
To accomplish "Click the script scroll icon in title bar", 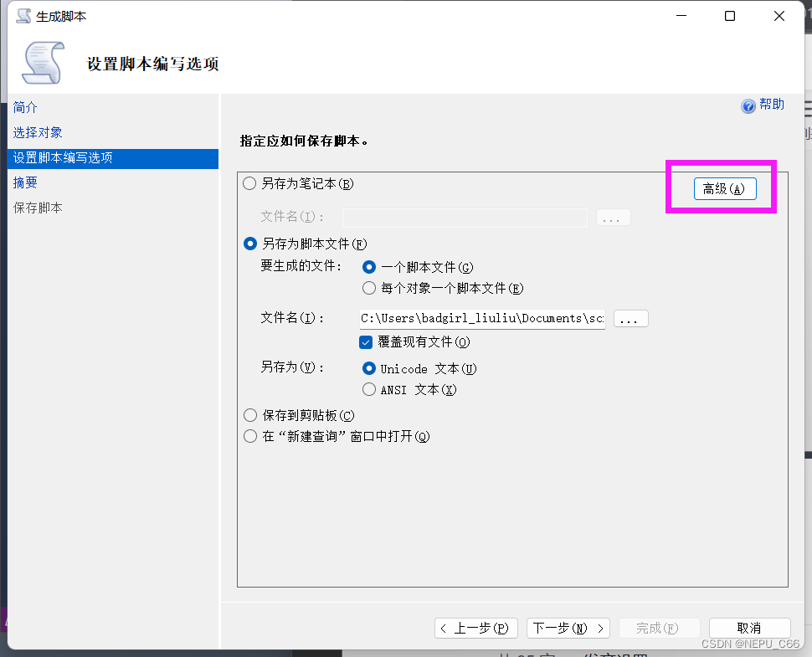I will [x=24, y=16].
